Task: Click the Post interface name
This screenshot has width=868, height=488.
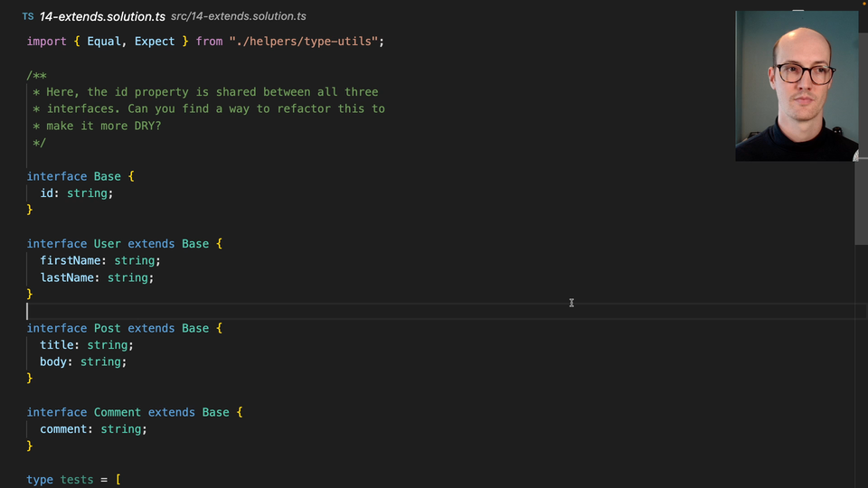Action: click(x=108, y=328)
